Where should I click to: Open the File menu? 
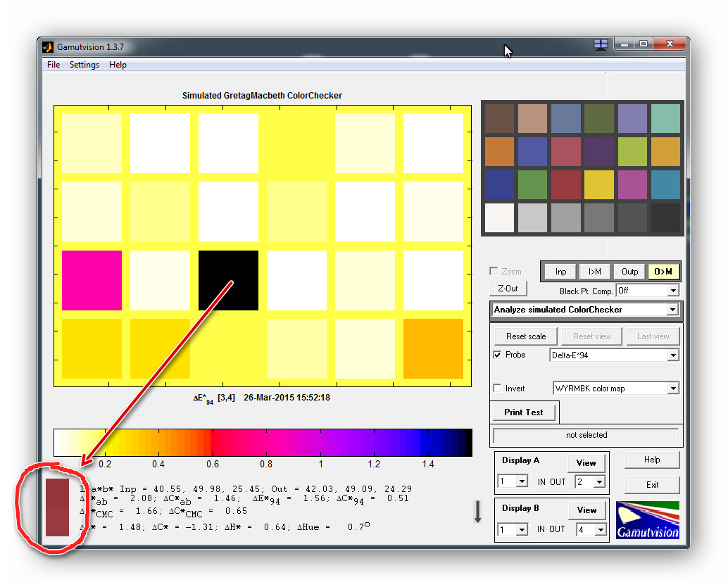click(54, 65)
